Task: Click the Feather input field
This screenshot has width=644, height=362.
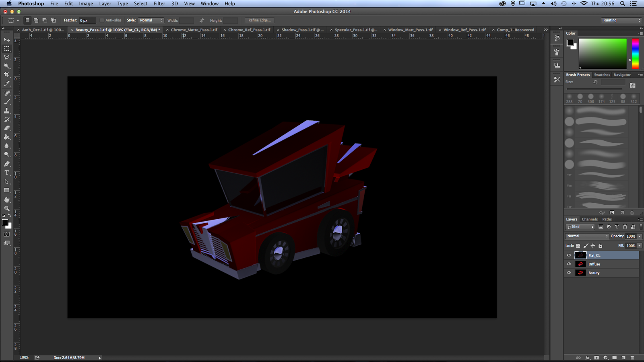Action: tap(87, 21)
